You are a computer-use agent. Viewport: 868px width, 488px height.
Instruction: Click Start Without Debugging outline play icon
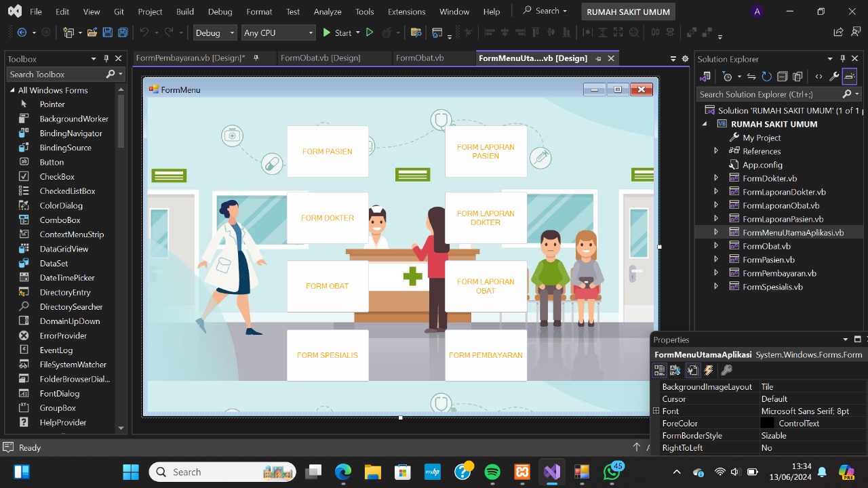370,33
